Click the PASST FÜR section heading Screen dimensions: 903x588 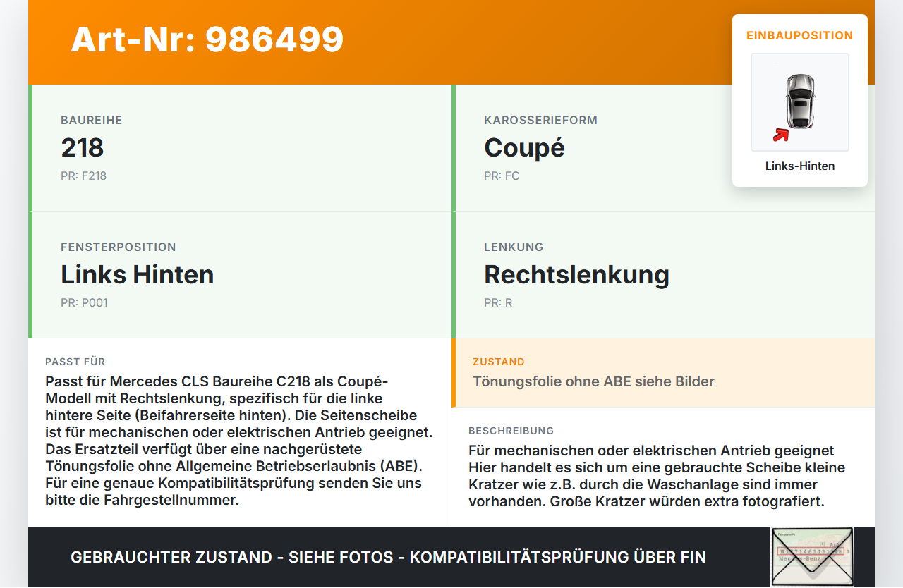[x=75, y=362]
